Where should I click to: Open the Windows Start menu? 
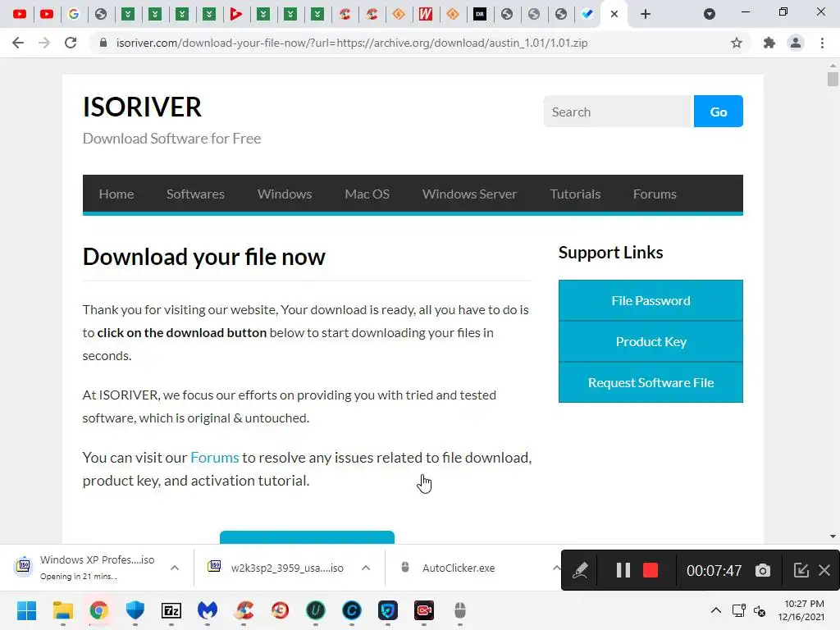[27, 610]
